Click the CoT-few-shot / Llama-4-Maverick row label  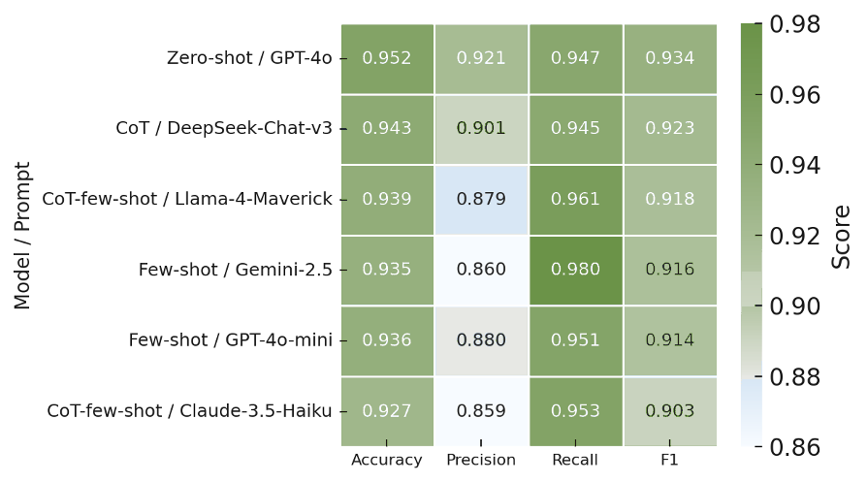coord(187,200)
